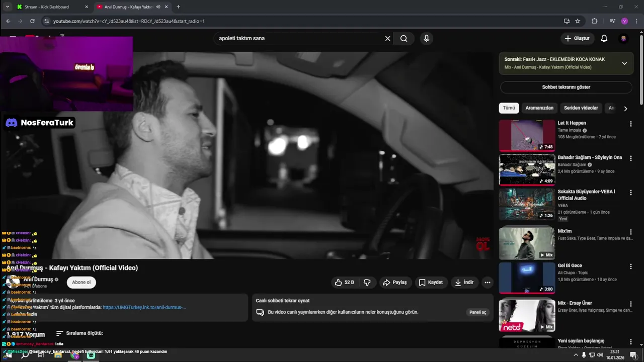Open options menu for Let It Happen
This screenshot has height=362, width=644.
tap(631, 124)
